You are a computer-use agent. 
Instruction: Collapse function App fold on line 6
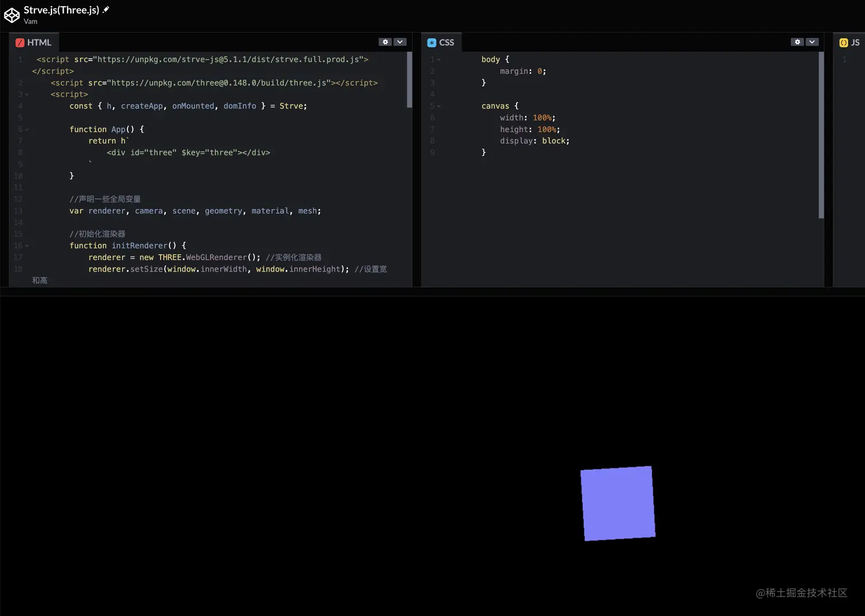pos(27,129)
